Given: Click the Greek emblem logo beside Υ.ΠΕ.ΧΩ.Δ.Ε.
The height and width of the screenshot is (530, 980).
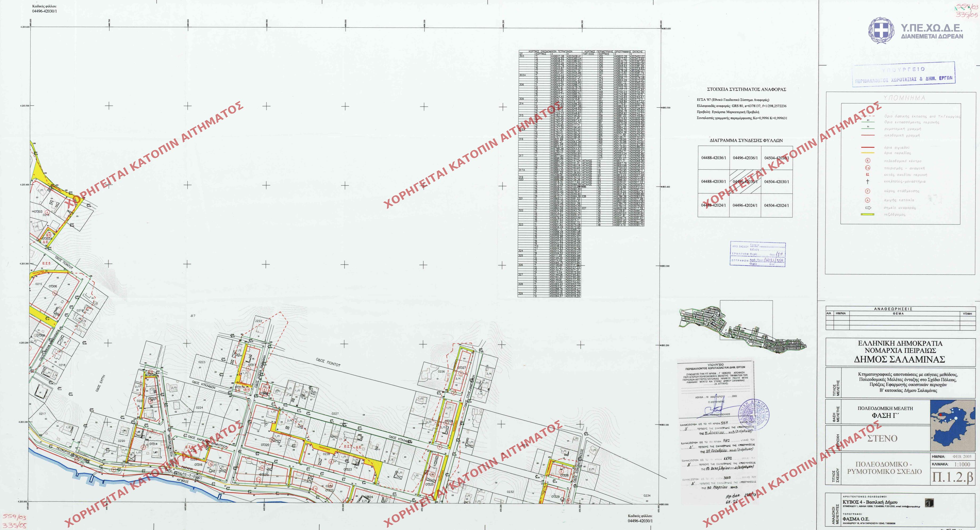Looking at the screenshot, I should point(881,30).
